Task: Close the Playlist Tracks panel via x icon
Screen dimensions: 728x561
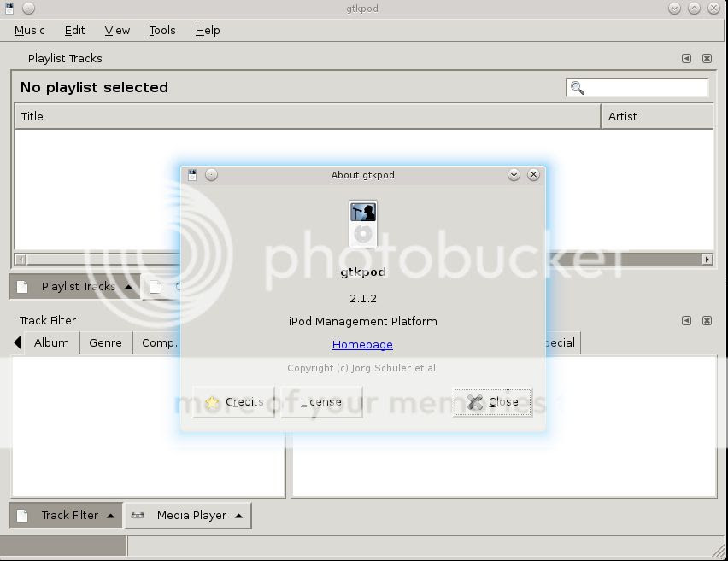Action: pos(707,58)
